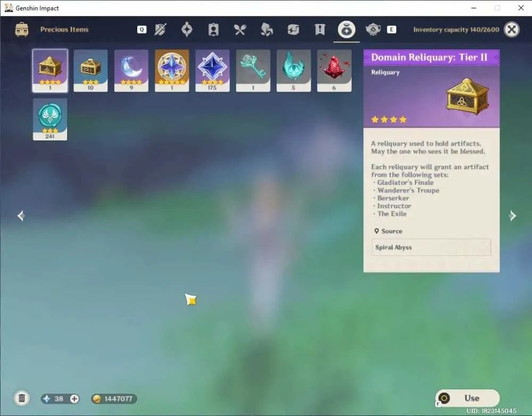Screen dimensions: 532x416
Task: Switch to the Materials tab
Action: click(x=267, y=29)
